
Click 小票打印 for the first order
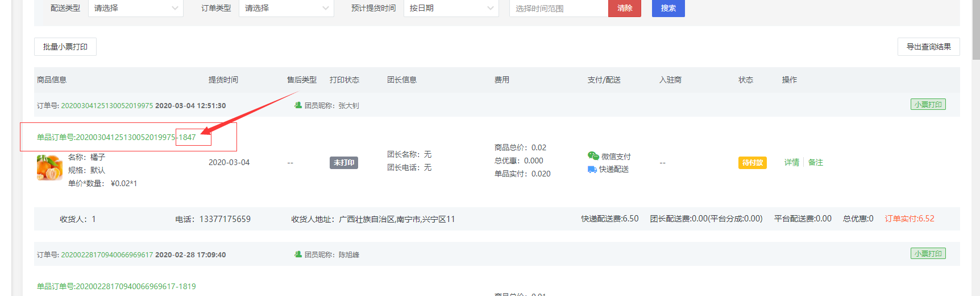pyautogui.click(x=928, y=105)
